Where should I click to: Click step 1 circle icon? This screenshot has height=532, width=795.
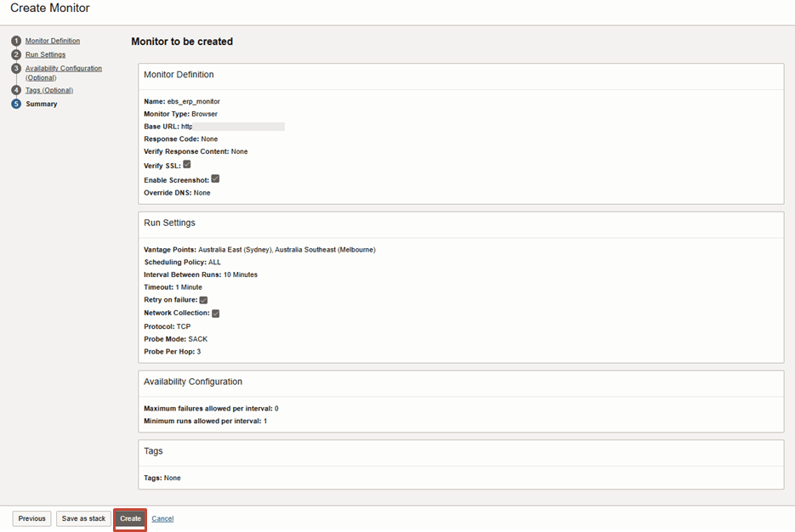pos(16,41)
